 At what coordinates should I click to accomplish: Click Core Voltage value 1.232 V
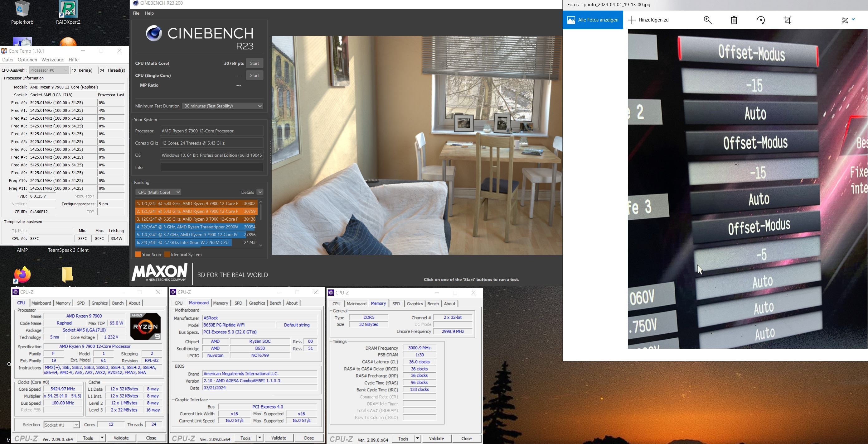point(111,337)
